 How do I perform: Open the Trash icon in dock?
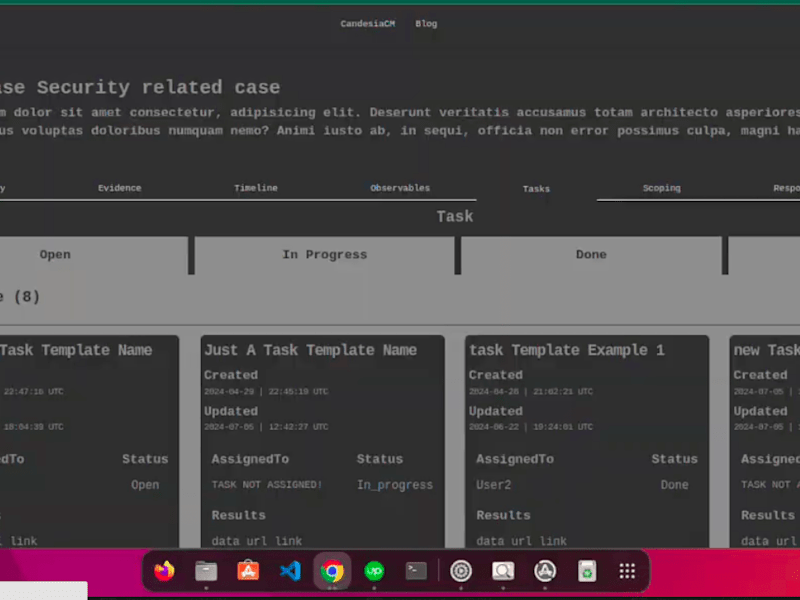click(x=587, y=571)
